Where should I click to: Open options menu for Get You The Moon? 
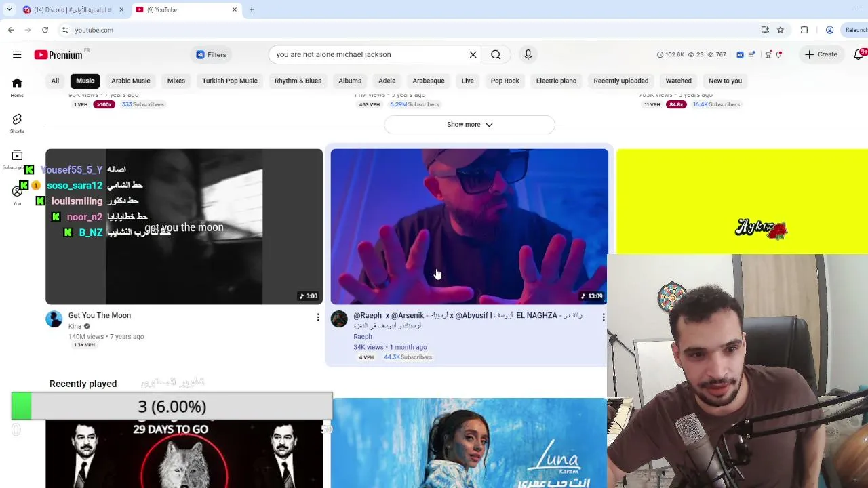317,317
